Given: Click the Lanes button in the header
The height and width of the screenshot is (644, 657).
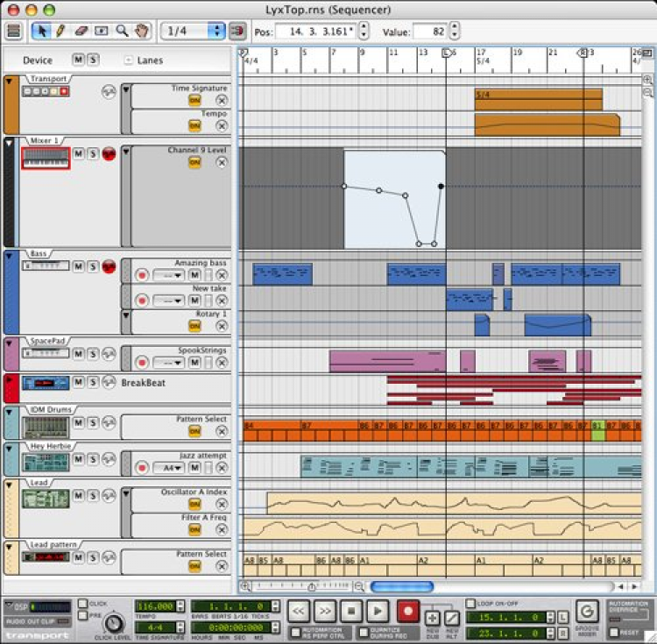Looking at the screenshot, I should click(145, 60).
